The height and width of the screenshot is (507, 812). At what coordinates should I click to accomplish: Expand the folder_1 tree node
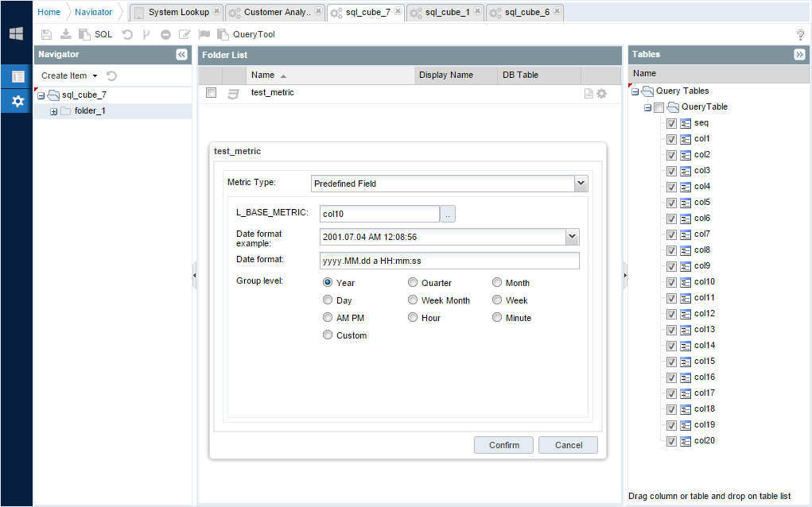coord(54,111)
